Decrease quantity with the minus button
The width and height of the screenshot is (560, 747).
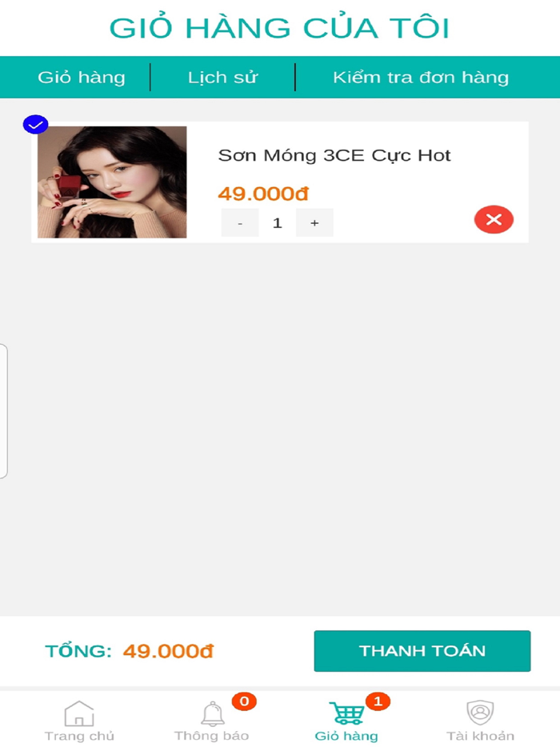(x=239, y=222)
